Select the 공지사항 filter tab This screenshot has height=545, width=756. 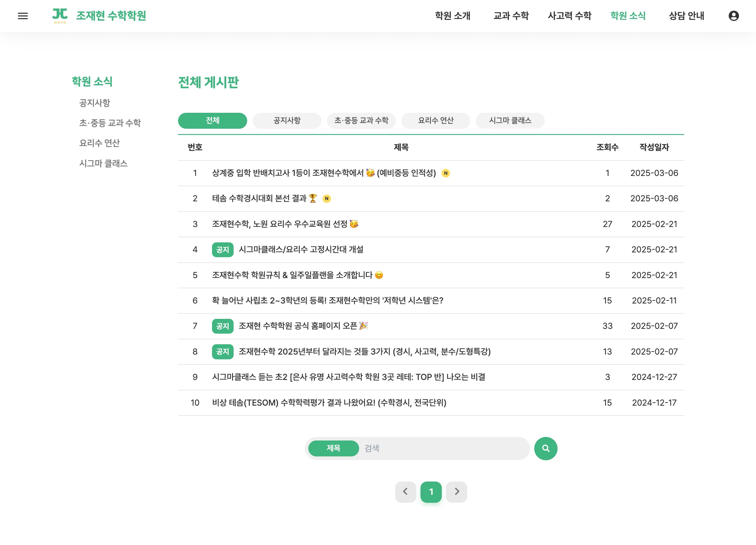[287, 120]
